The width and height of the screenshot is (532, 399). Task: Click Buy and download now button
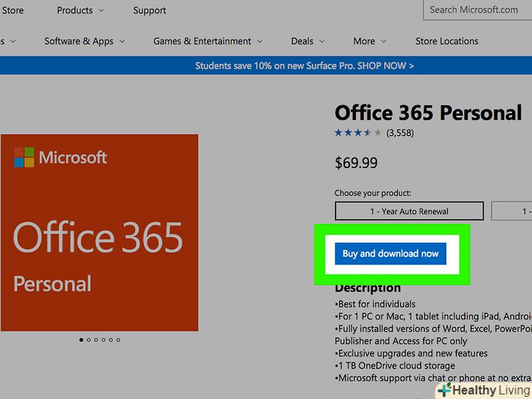(390, 254)
